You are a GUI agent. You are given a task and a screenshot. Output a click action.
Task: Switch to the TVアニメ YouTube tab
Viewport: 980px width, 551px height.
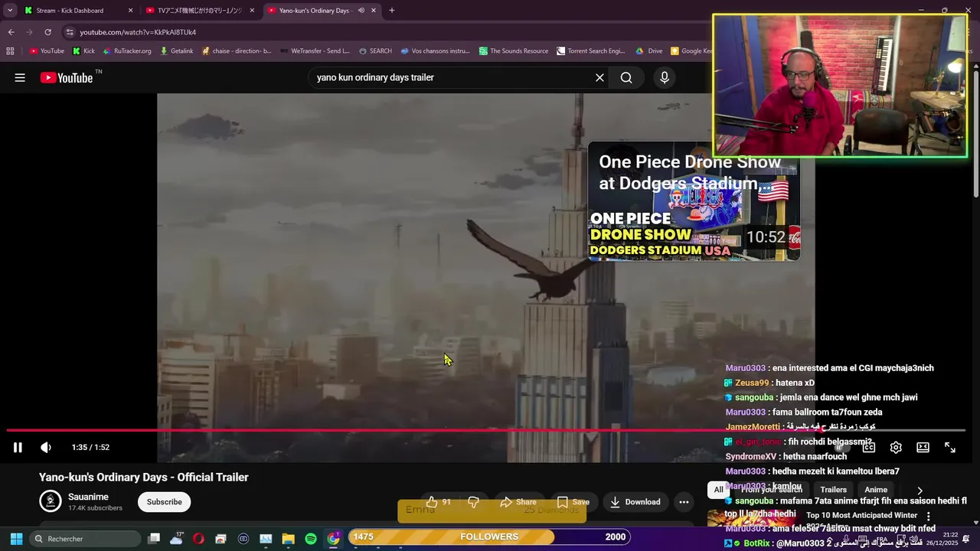point(201,11)
